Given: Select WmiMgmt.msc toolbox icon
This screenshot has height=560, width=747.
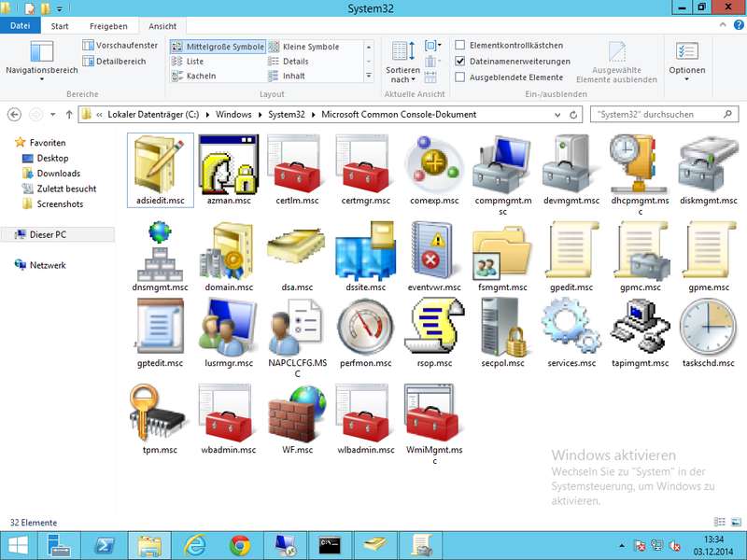Looking at the screenshot, I should pos(434,413).
